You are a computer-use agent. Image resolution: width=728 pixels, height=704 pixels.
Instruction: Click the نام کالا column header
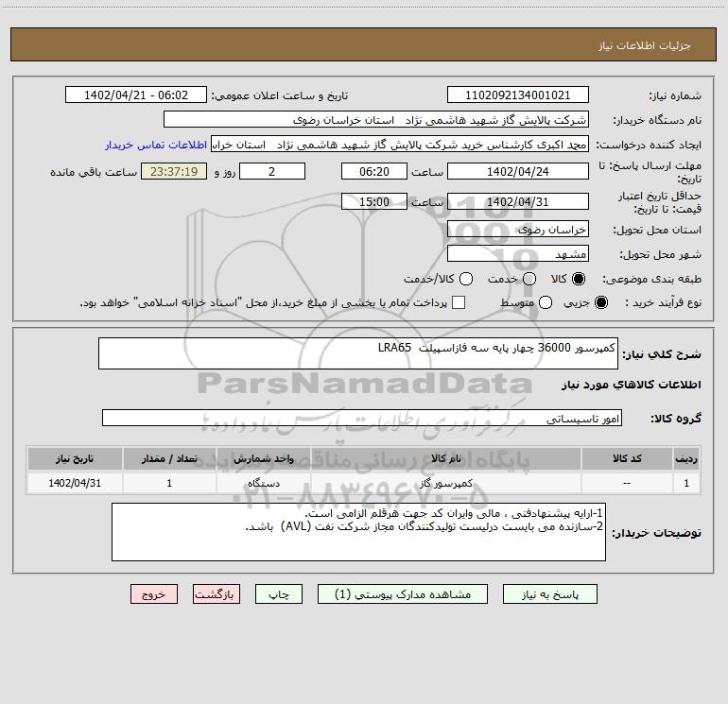(x=446, y=458)
